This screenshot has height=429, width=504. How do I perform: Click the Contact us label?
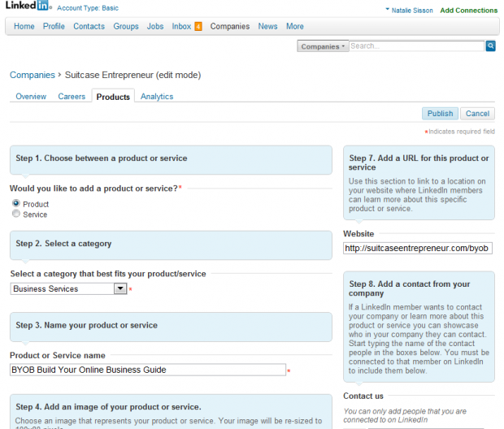coord(363,396)
